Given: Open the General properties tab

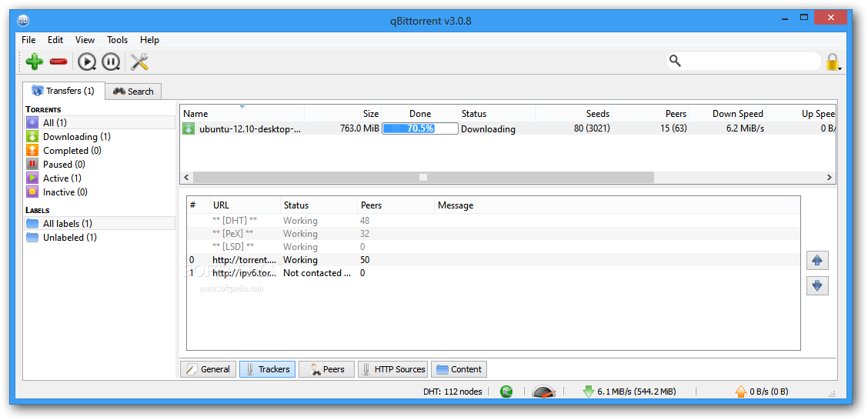Looking at the screenshot, I should tap(208, 369).
